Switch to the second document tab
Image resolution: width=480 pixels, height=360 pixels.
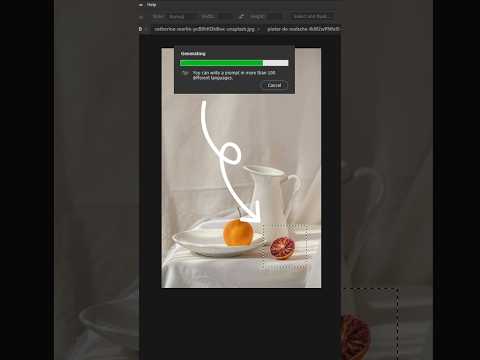coord(303,29)
